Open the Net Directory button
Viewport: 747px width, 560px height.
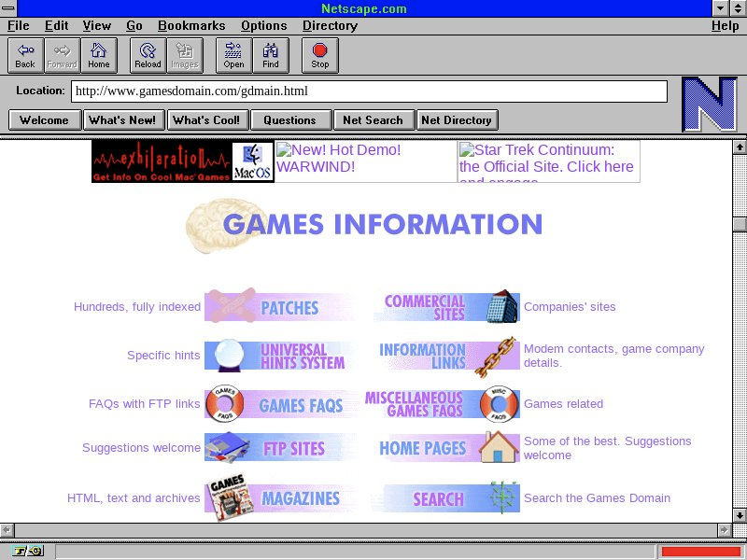point(457,120)
